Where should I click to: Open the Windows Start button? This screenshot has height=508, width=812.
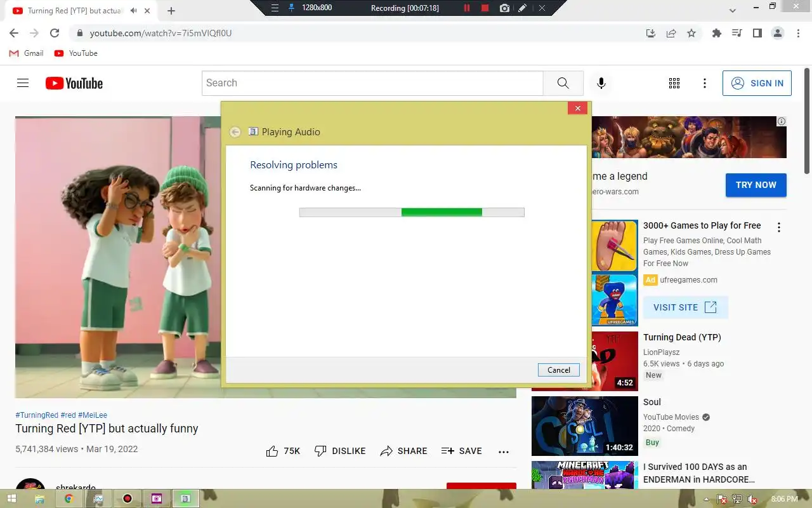pyautogui.click(x=11, y=498)
